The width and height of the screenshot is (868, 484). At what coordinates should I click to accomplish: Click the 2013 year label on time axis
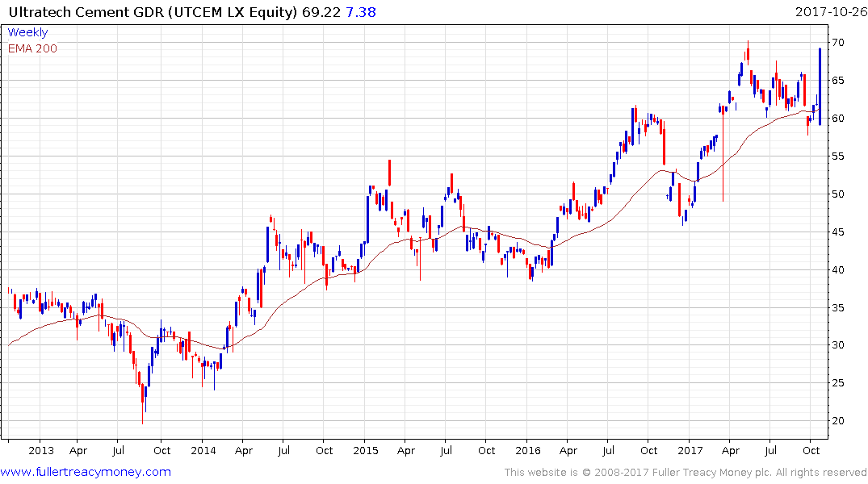[41, 451]
